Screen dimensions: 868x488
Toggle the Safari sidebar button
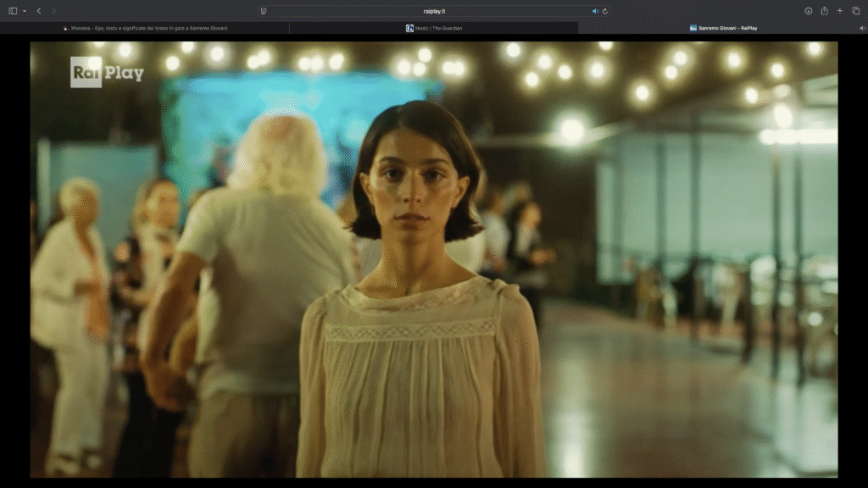[x=13, y=11]
